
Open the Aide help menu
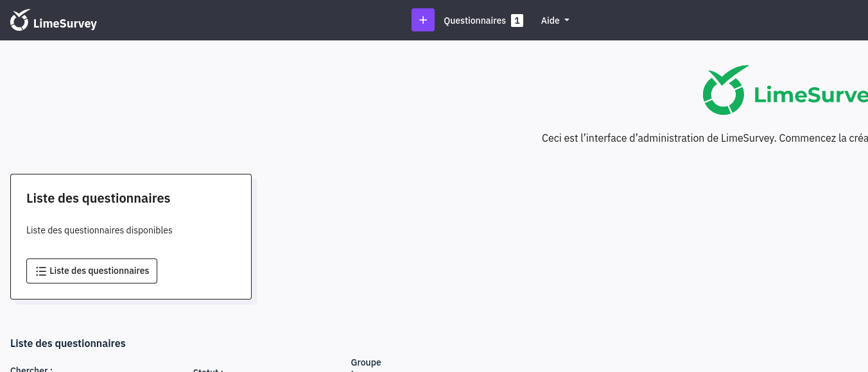(x=550, y=21)
